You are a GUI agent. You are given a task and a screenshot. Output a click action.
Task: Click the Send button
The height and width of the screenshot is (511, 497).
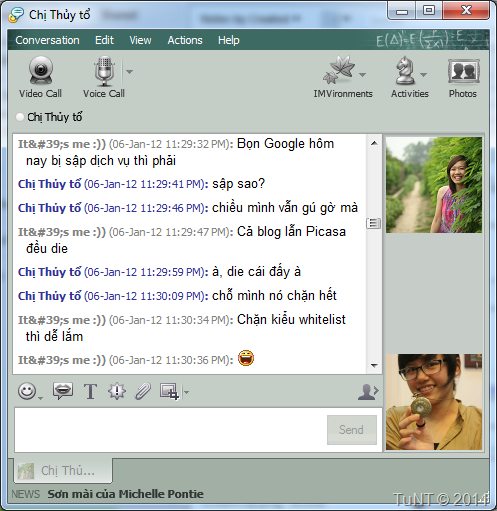[x=352, y=430]
